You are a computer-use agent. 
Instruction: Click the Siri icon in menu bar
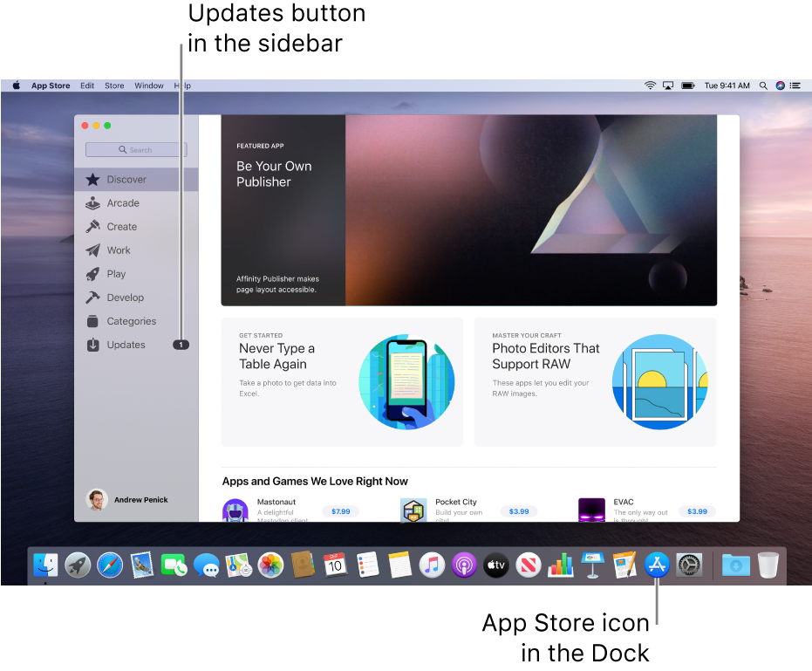tap(780, 86)
